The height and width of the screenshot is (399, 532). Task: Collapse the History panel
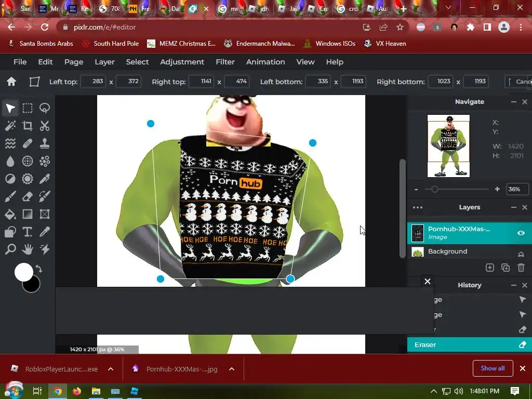514,285
